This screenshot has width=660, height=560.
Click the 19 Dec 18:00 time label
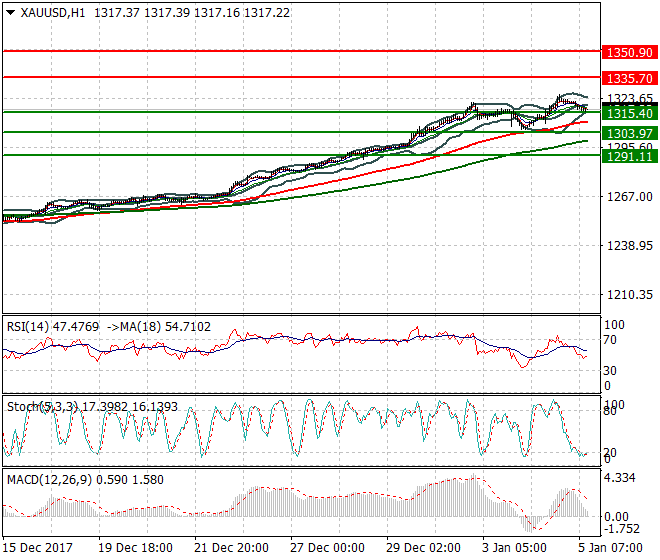pyautogui.click(x=136, y=548)
